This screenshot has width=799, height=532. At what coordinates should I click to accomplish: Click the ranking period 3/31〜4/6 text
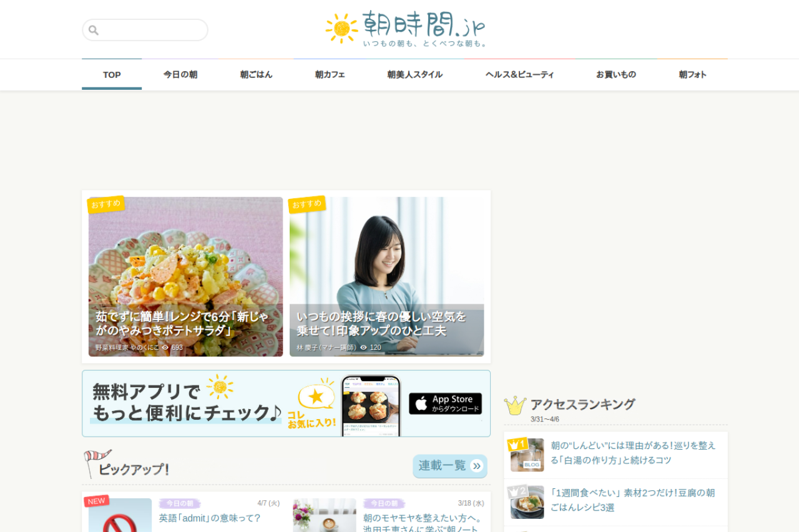click(x=545, y=419)
